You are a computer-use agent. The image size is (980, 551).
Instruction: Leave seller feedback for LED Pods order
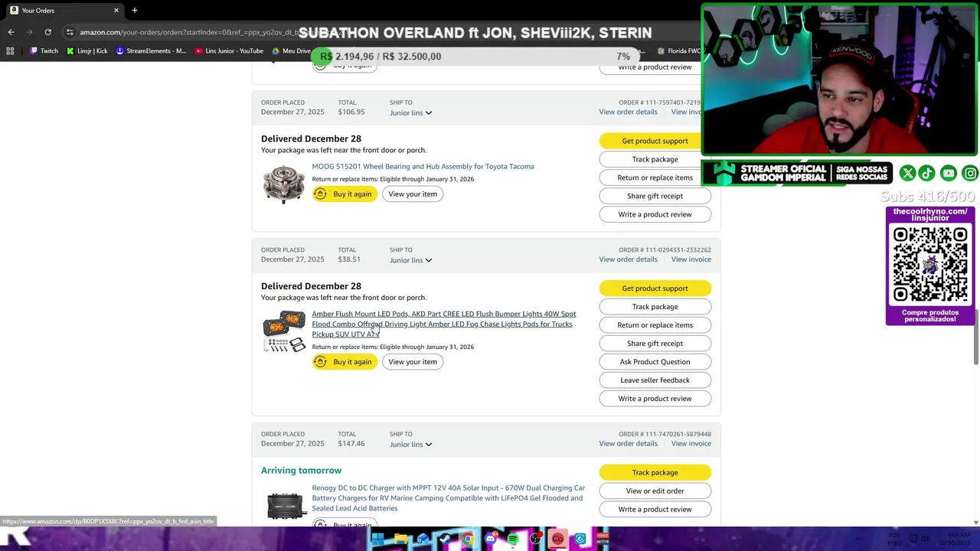coord(655,380)
